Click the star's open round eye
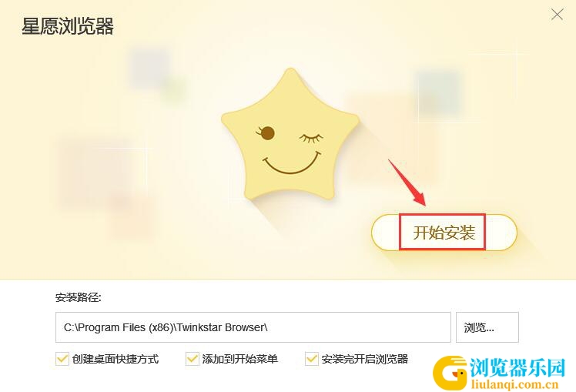The height and width of the screenshot is (392, 576). click(267, 132)
